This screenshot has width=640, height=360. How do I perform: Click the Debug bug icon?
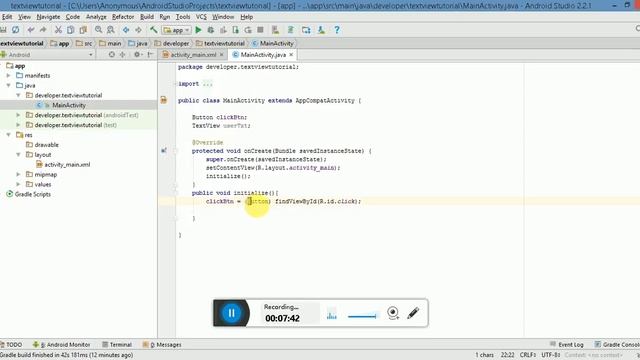click(x=211, y=30)
